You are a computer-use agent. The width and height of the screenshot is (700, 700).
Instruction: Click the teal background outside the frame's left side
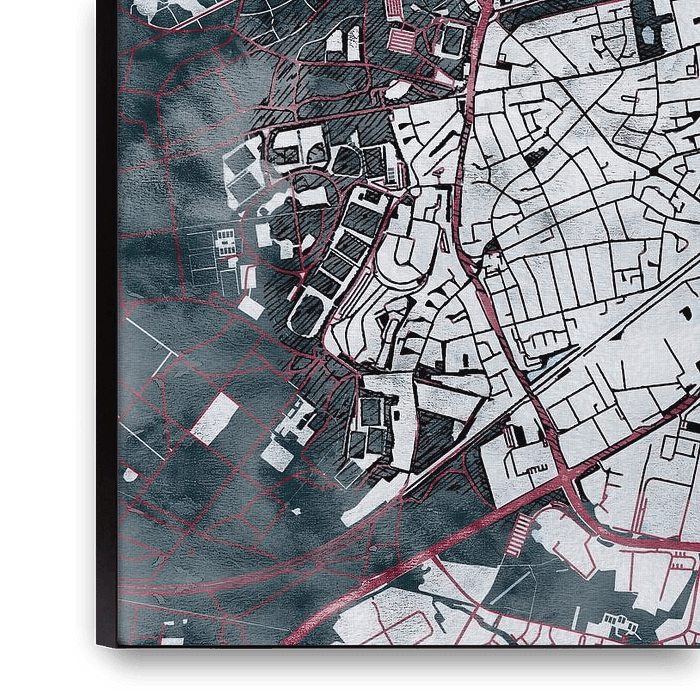40,350
